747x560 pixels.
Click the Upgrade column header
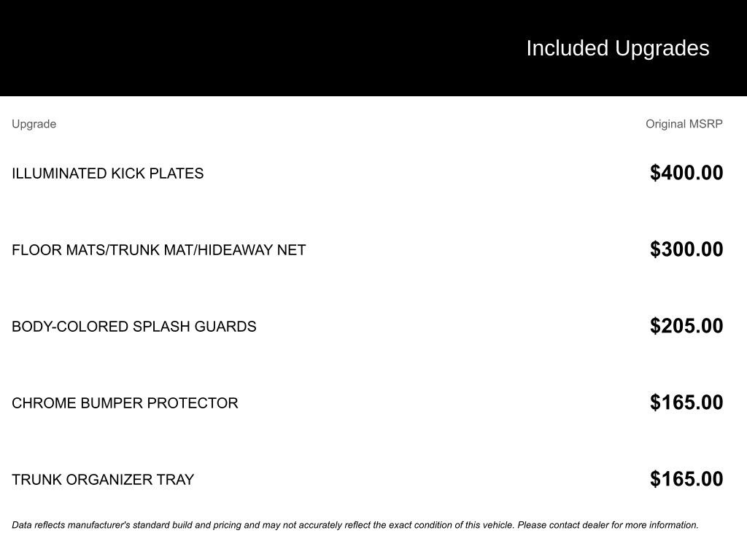pos(34,124)
